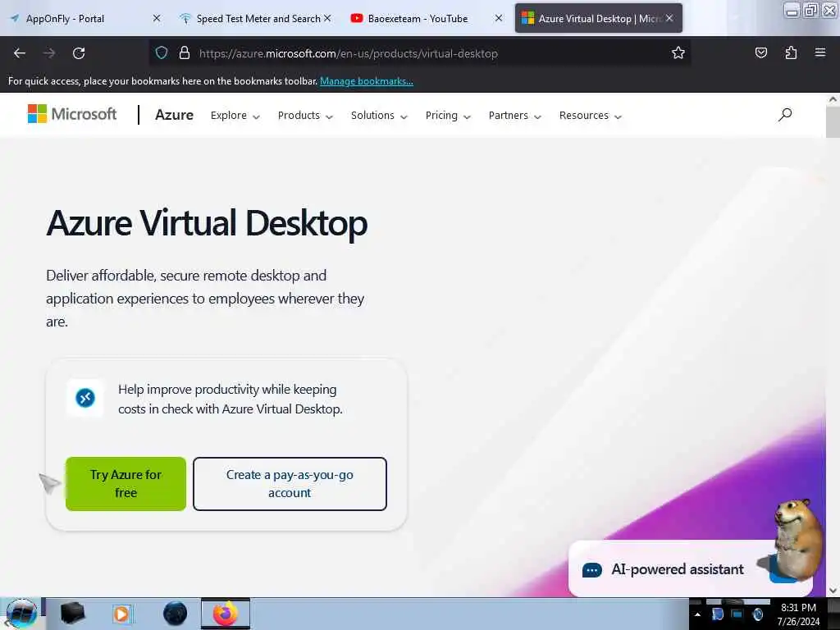The height and width of the screenshot is (630, 840).
Task: Show hidden system tray icons arrow
Action: click(697, 614)
